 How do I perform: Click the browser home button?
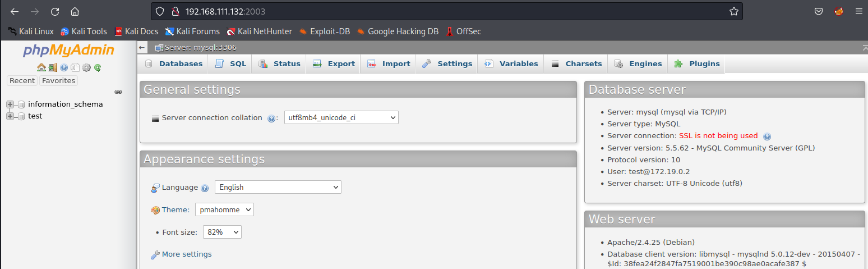75,11
